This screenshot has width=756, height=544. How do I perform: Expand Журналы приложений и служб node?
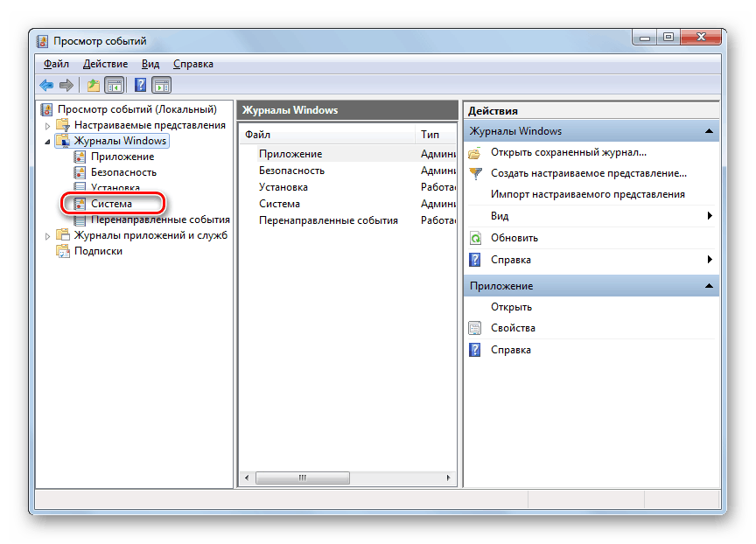tap(47, 236)
